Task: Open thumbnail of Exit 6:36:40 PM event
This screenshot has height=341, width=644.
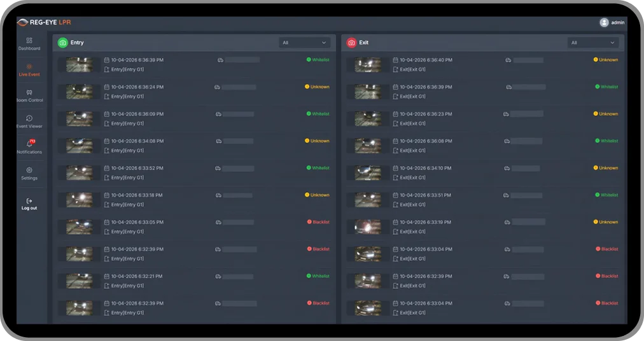Action: pyautogui.click(x=368, y=64)
